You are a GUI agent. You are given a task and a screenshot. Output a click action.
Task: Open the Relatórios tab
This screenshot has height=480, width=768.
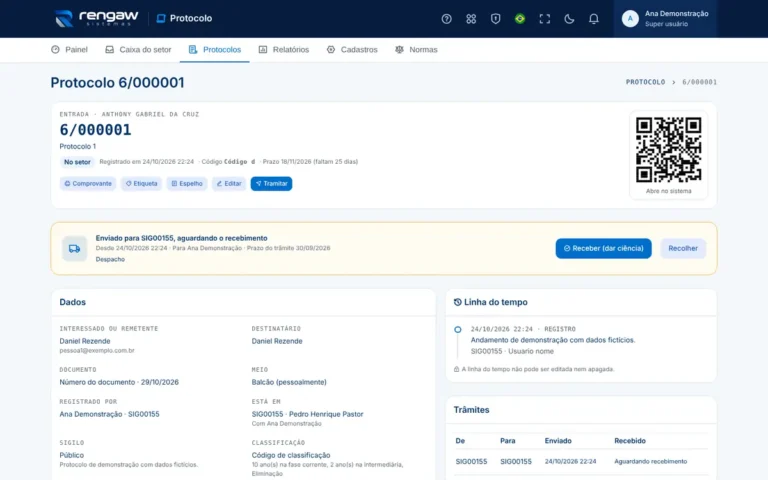284,49
